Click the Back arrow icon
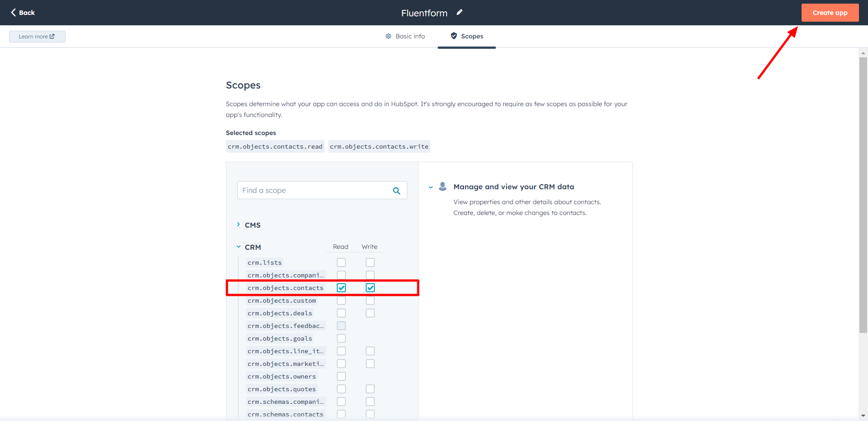This screenshot has width=868, height=421. [x=14, y=13]
